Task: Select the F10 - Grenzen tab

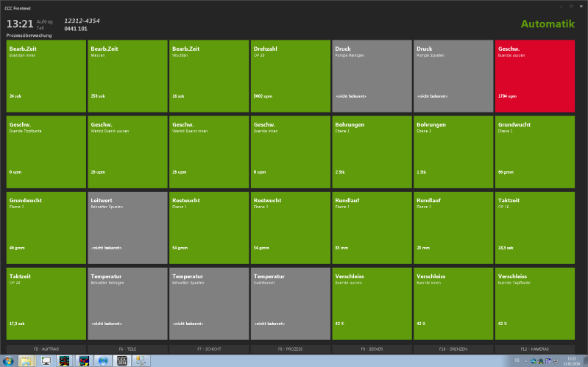Action: point(453,348)
